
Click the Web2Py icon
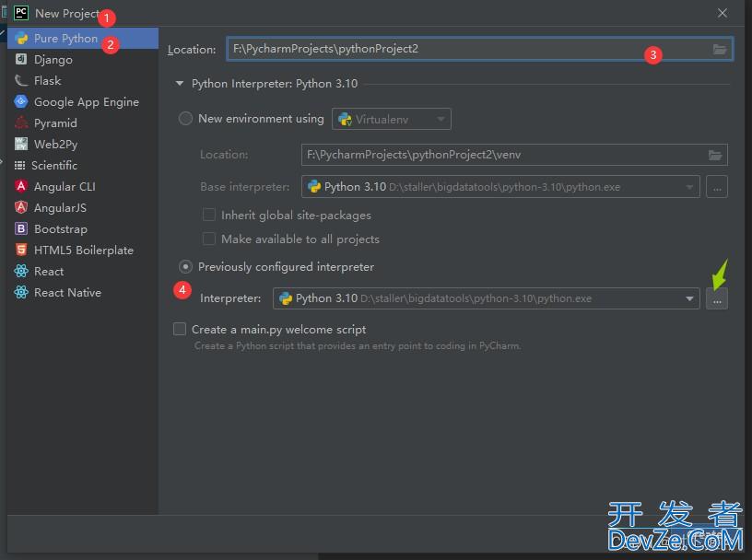click(x=21, y=144)
